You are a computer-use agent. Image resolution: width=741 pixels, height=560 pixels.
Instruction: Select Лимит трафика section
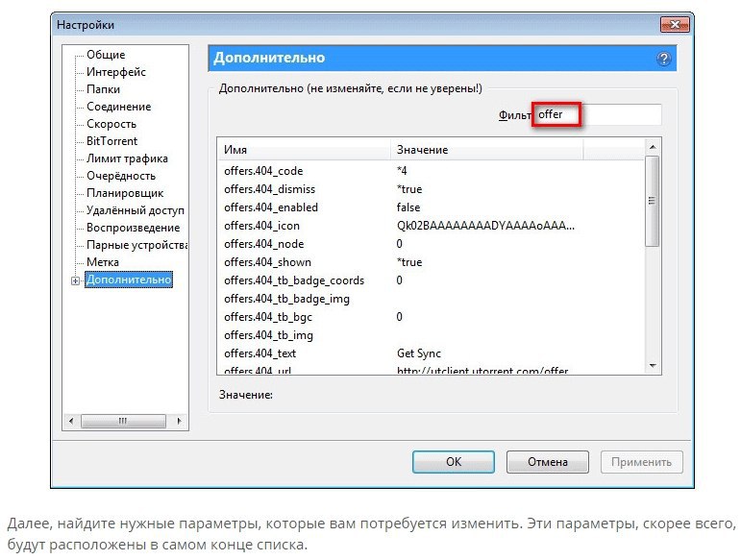[x=127, y=158]
